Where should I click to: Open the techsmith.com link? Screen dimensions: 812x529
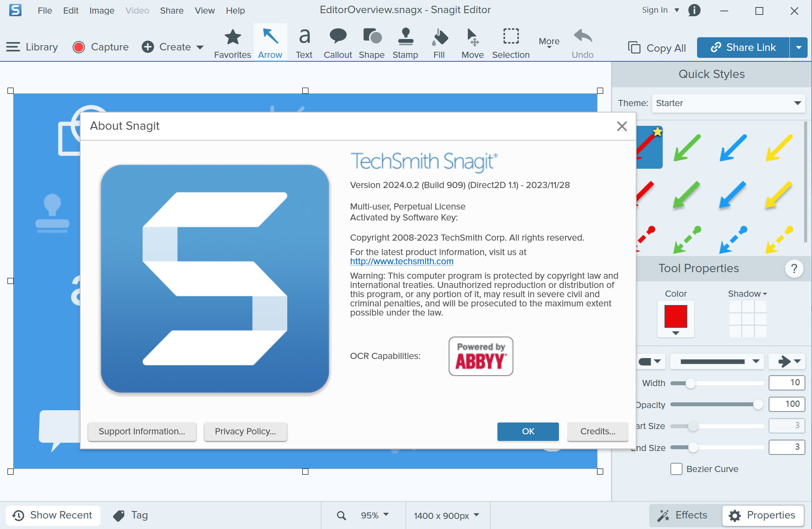click(401, 261)
